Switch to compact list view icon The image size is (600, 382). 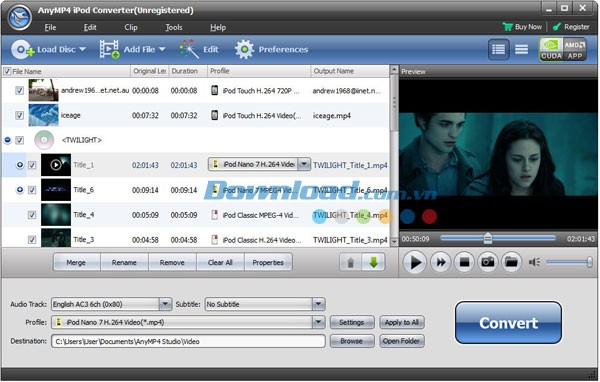click(x=521, y=49)
